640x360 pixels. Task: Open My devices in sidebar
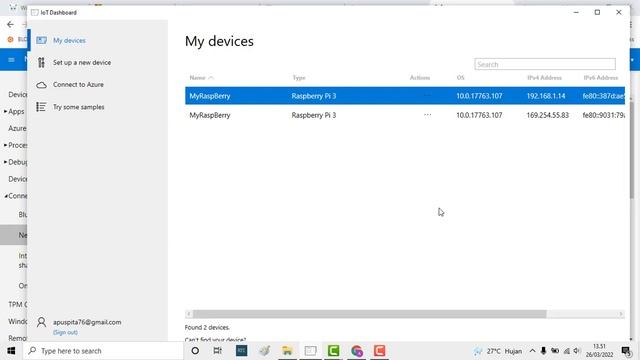[69, 40]
